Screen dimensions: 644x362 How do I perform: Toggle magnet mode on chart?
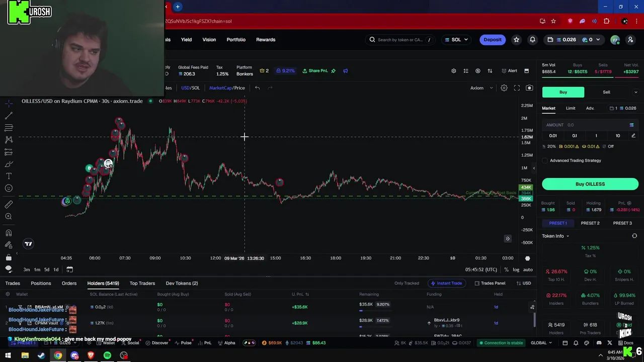click(x=9, y=233)
